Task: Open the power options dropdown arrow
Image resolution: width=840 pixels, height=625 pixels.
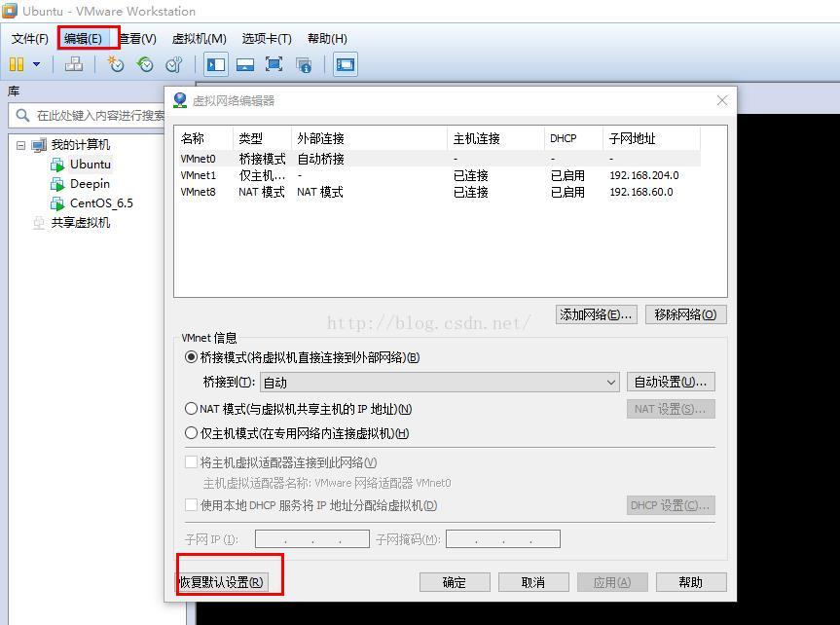Action: tap(36, 64)
